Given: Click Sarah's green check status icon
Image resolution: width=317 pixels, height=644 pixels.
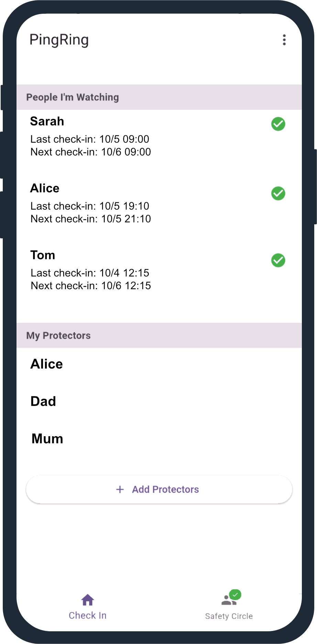Looking at the screenshot, I should (x=278, y=124).
